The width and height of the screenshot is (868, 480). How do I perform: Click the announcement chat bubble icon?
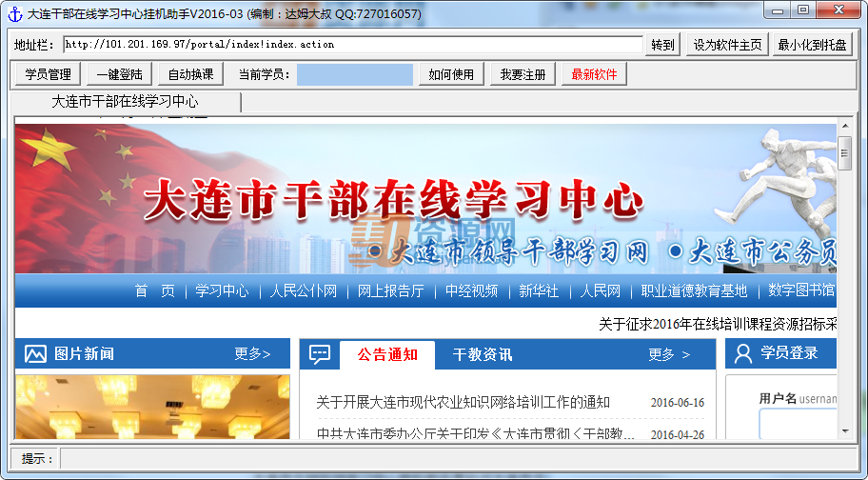coord(320,354)
